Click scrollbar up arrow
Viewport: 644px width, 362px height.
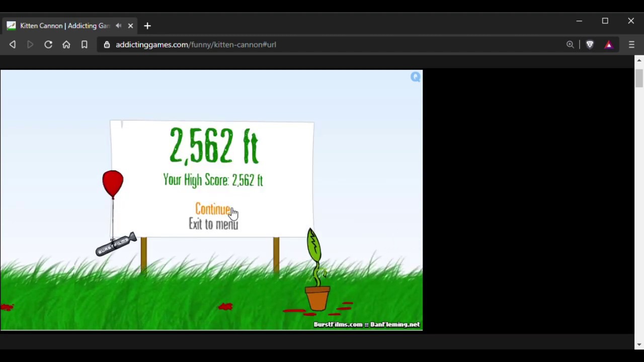pos(639,60)
